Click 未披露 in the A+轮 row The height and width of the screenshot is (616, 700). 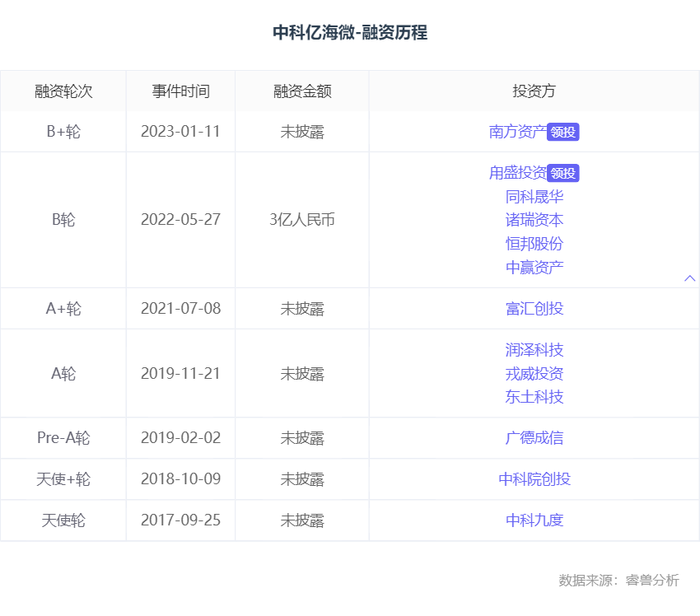pyautogui.click(x=302, y=309)
